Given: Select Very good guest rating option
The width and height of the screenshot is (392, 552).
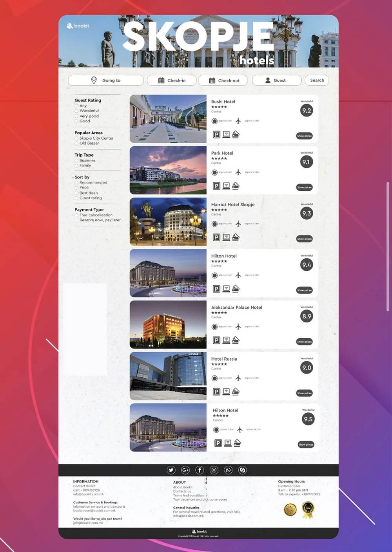Looking at the screenshot, I should pyautogui.click(x=76, y=116).
